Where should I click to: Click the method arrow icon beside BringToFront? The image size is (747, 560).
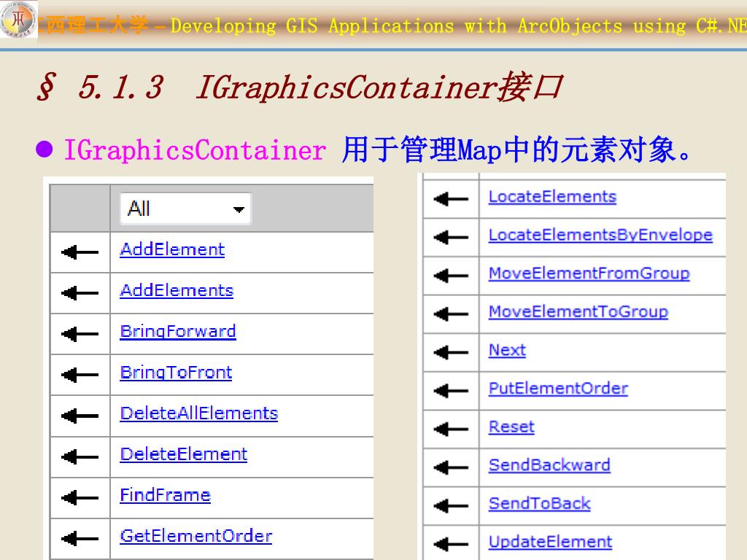[x=80, y=375]
